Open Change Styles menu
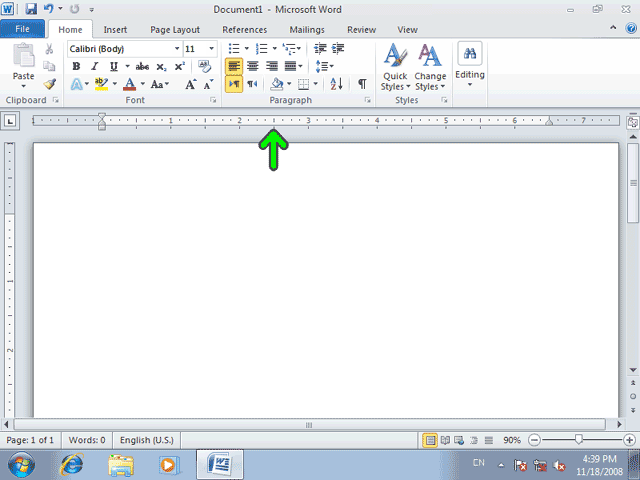Viewport: 640px width, 480px height. [430, 67]
